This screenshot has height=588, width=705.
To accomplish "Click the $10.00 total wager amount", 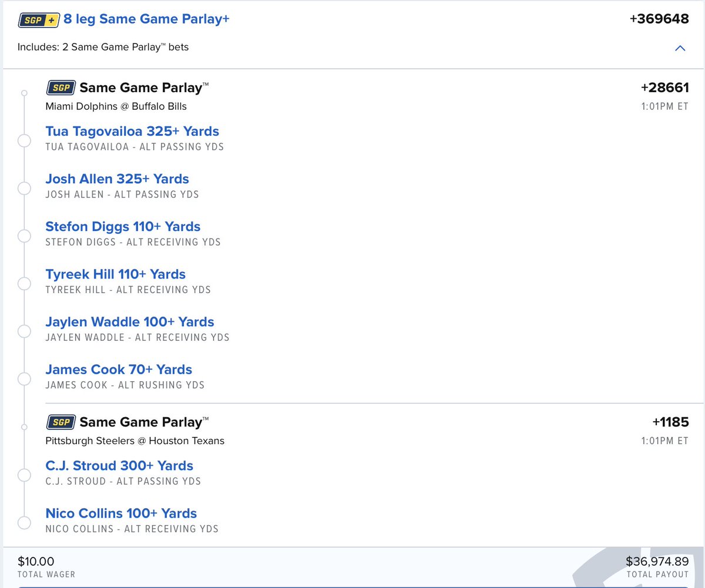I will pyautogui.click(x=35, y=562).
